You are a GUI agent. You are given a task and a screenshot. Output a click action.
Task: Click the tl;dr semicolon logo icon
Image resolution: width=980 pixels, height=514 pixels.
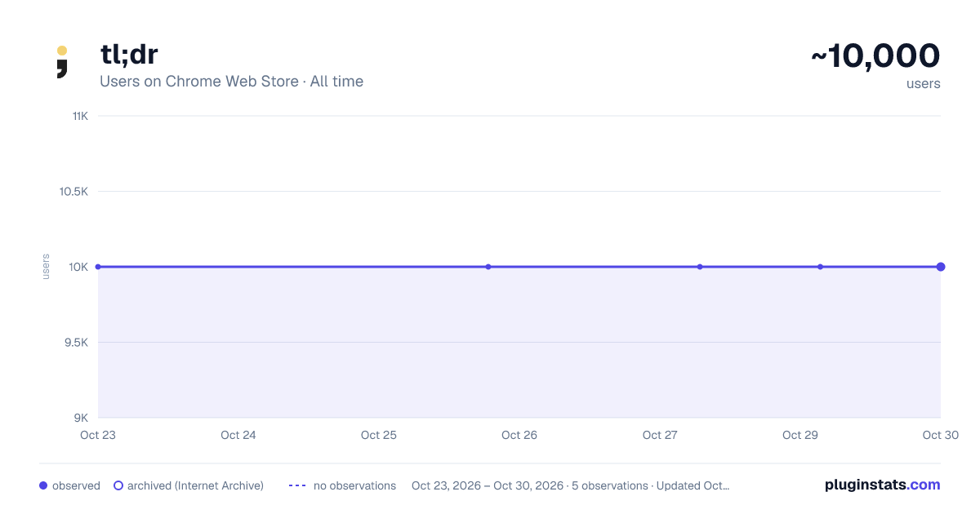pyautogui.click(x=61, y=62)
